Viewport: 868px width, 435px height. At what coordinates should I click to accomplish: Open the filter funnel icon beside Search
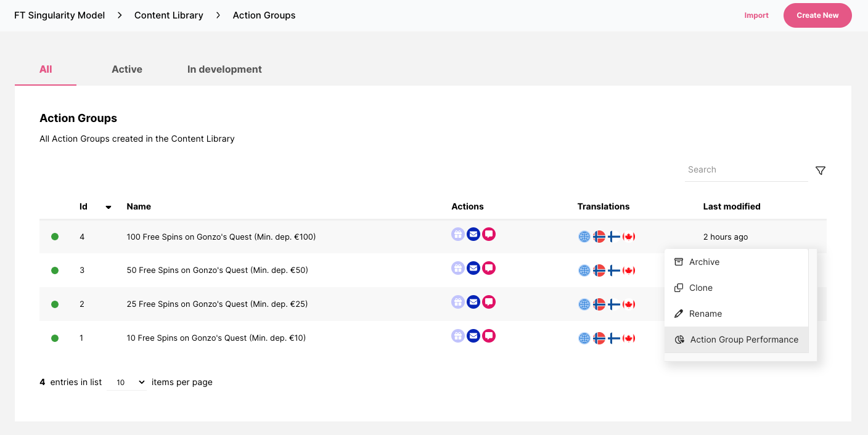(820, 171)
